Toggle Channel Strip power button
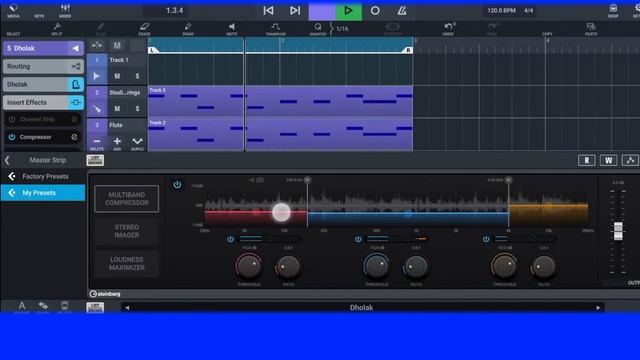Viewport: 640px width, 360px height. (x=11, y=119)
